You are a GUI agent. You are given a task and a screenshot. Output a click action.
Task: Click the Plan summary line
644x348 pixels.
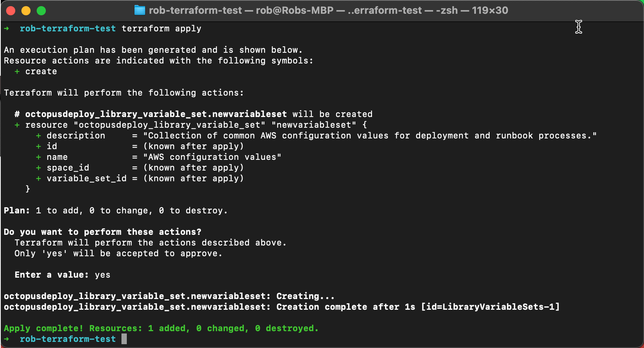[x=115, y=210]
